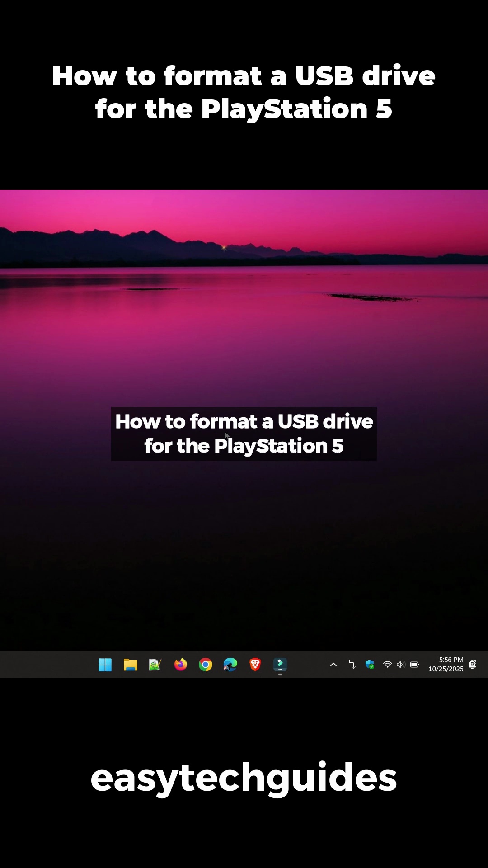Launch Firefox from the taskbar
The width and height of the screenshot is (488, 868).
pos(180,665)
